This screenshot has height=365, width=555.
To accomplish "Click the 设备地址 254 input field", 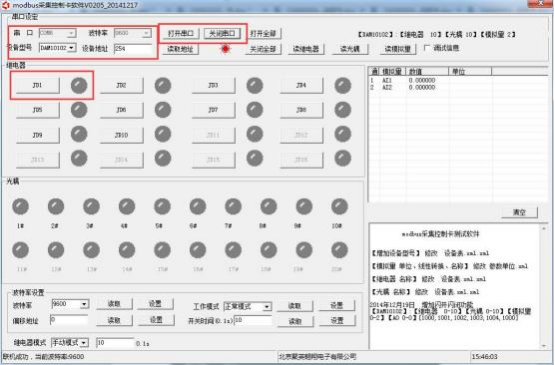I will click(133, 49).
